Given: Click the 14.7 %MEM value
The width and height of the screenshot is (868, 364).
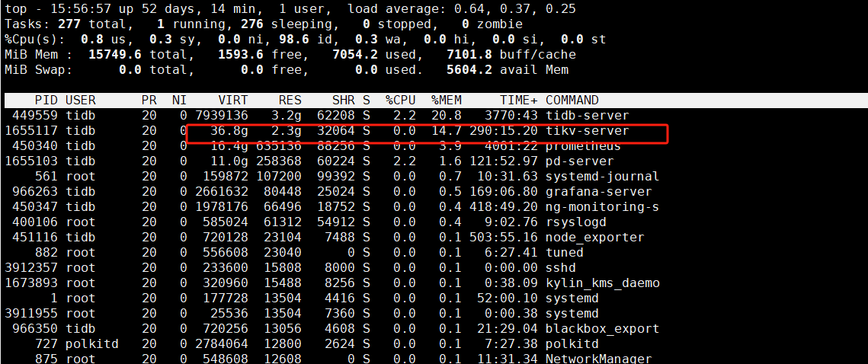Looking at the screenshot, I should tap(447, 131).
